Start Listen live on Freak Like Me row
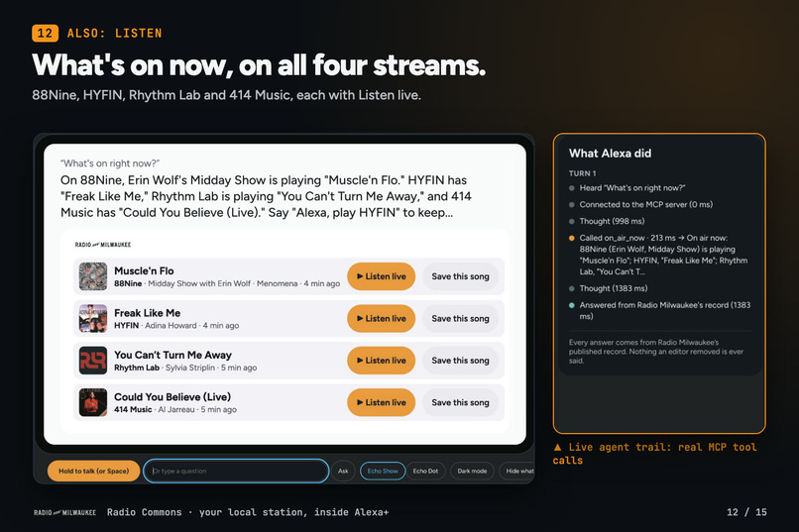Viewport: 799px width, 532px height. (381, 319)
